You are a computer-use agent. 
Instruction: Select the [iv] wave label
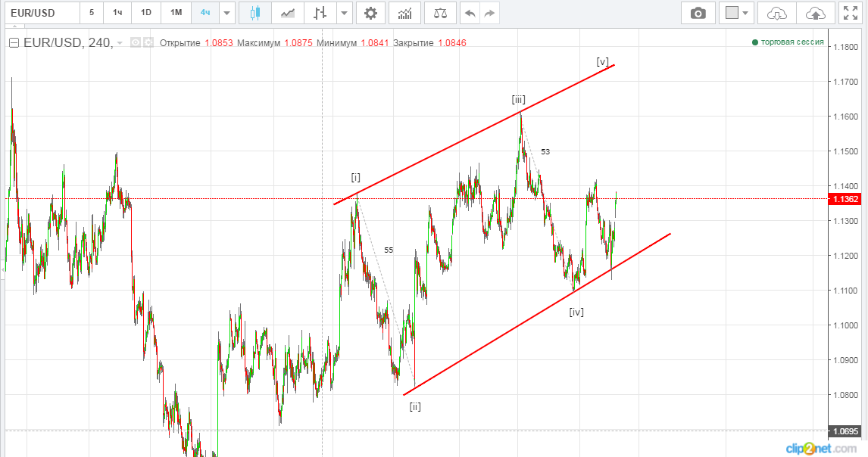coord(576,312)
